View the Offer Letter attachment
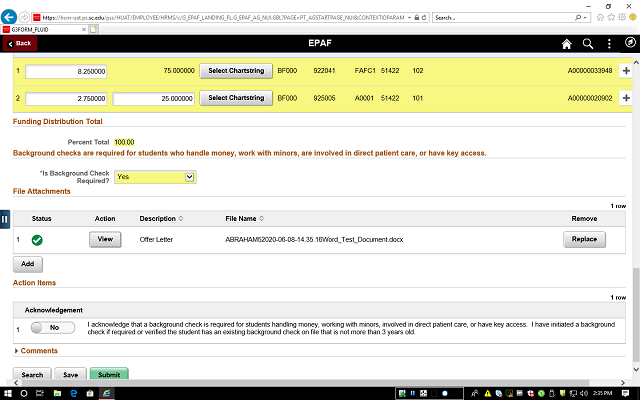This screenshot has width=640, height=400. click(x=105, y=239)
